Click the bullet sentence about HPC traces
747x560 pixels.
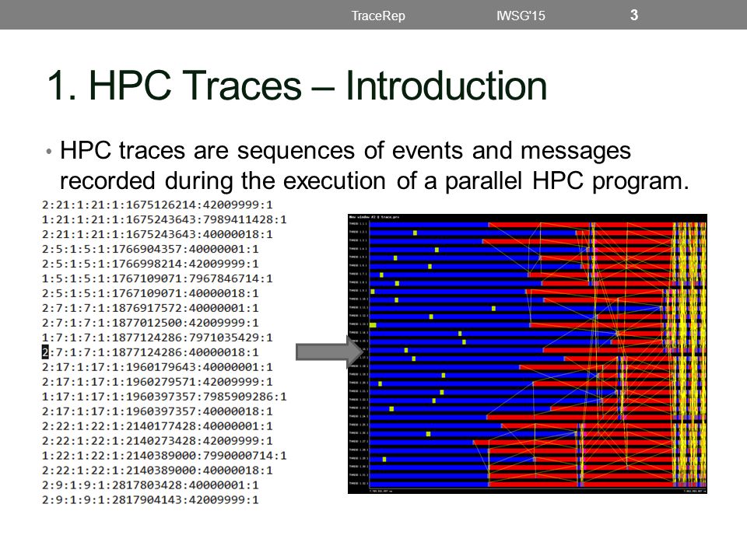pyautogui.click(x=374, y=166)
